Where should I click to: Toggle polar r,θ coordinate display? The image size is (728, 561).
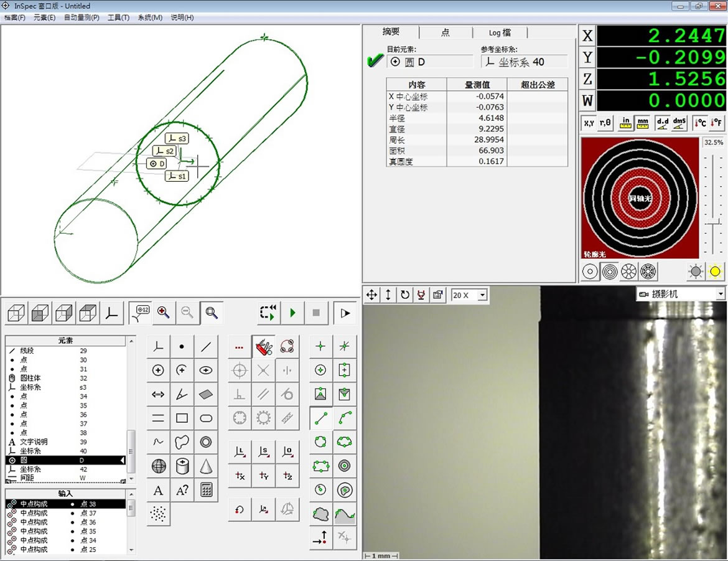[x=605, y=123]
